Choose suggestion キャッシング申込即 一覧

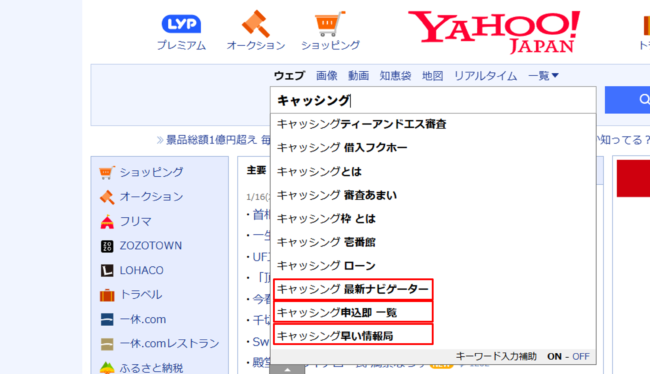(x=433, y=313)
